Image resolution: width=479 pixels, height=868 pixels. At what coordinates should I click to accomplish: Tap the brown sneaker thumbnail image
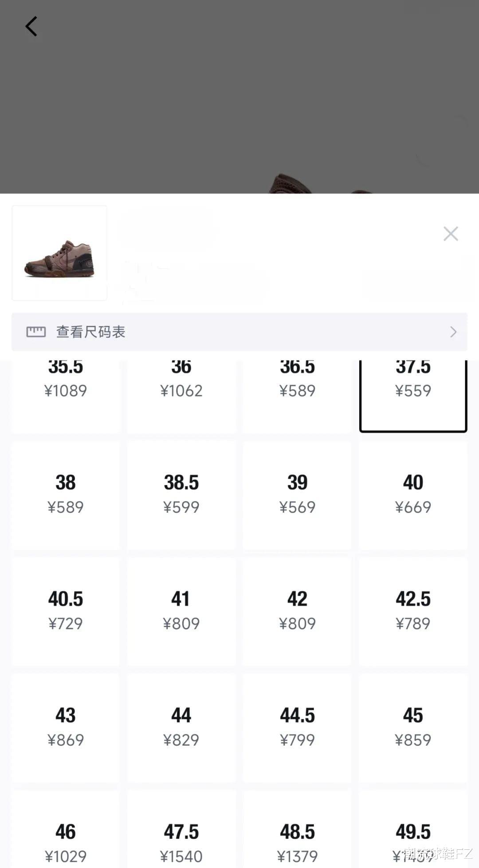(x=59, y=253)
